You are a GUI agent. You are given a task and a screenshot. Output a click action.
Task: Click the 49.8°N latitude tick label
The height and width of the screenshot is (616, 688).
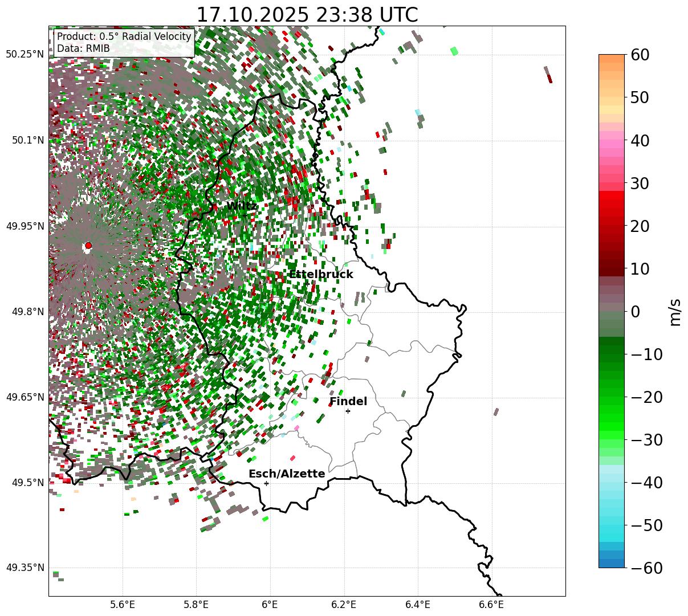[27, 312]
